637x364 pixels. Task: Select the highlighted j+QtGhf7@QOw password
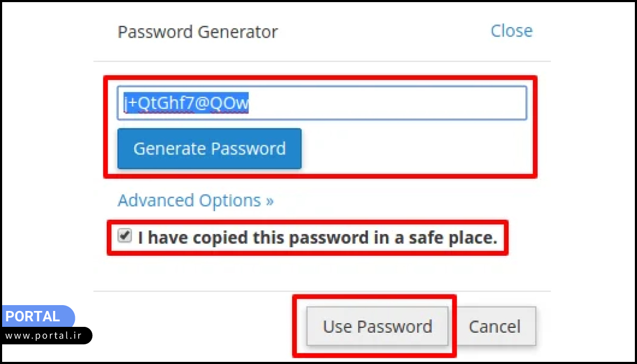186,104
